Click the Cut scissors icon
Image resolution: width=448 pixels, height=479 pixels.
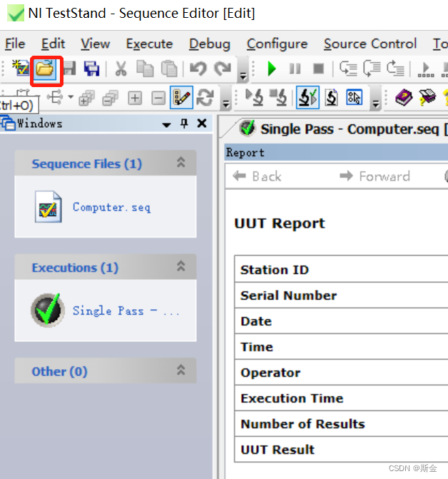[121, 69]
